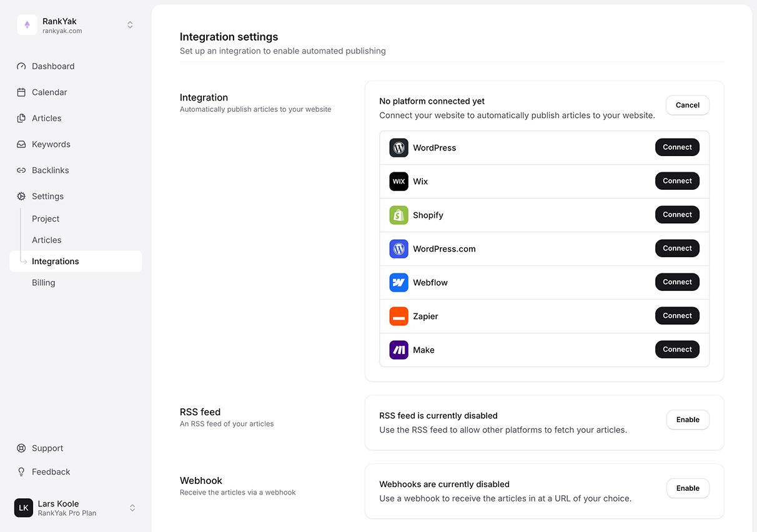Go to Dashboard in sidebar

coord(53,66)
